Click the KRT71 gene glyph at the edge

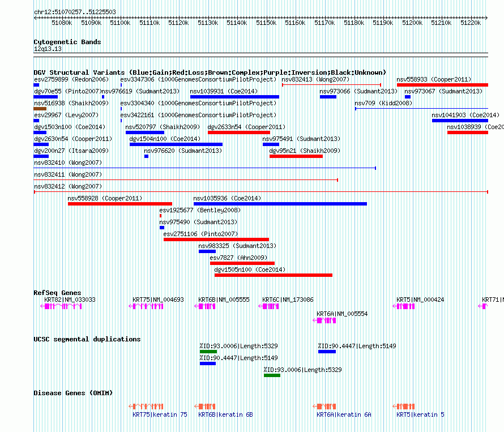coord(483,306)
